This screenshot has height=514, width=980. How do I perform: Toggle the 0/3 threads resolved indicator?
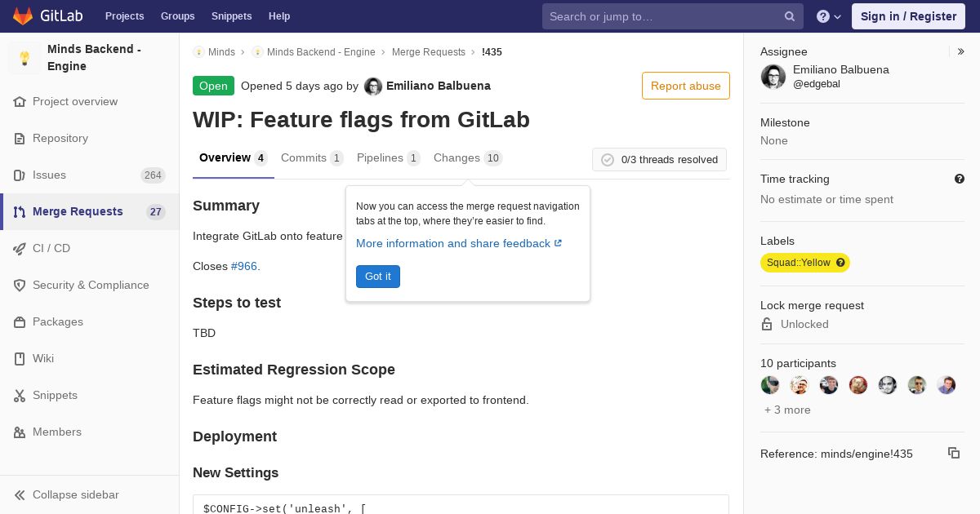[659, 160]
